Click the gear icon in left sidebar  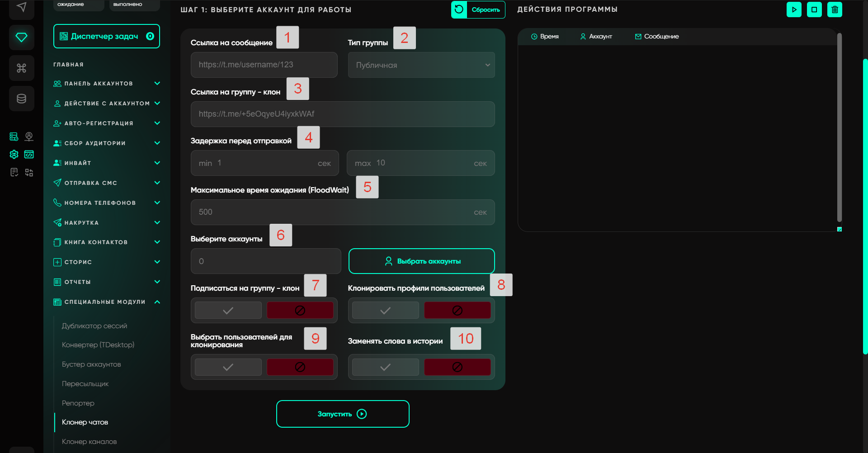(14, 155)
